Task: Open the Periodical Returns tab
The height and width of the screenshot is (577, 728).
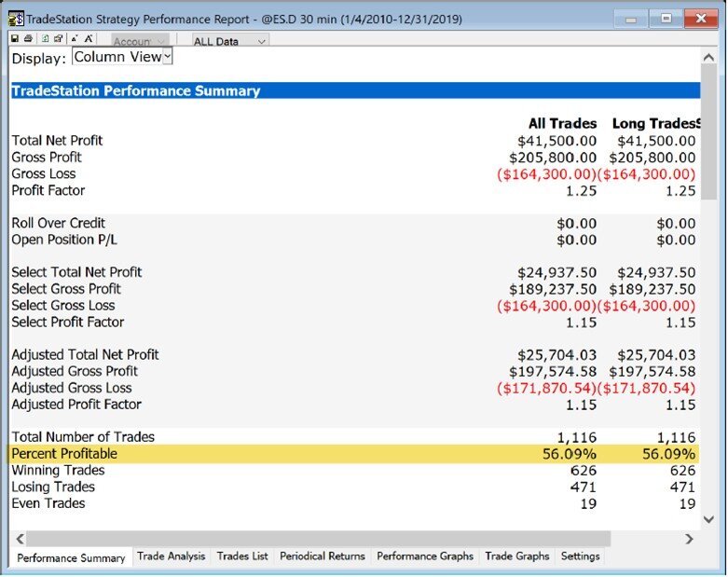Action: (x=323, y=556)
